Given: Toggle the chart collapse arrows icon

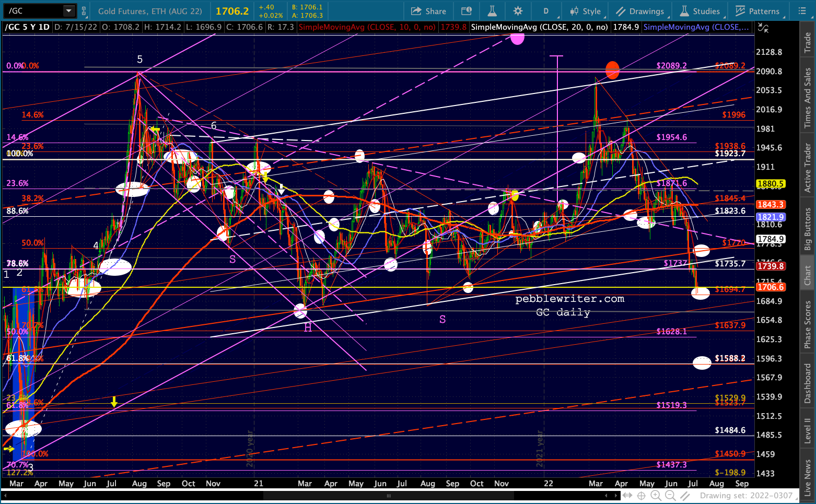Looking at the screenshot, I should coord(763,29).
